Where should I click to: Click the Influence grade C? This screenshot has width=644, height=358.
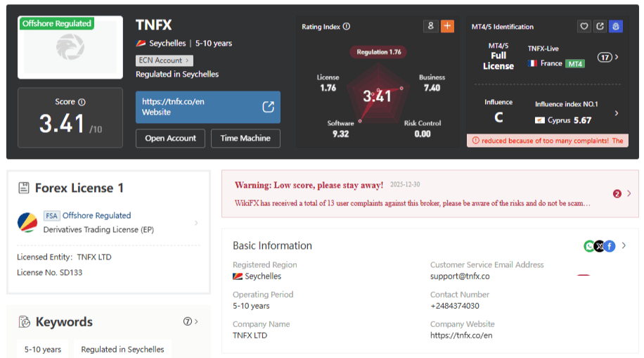[x=498, y=117]
